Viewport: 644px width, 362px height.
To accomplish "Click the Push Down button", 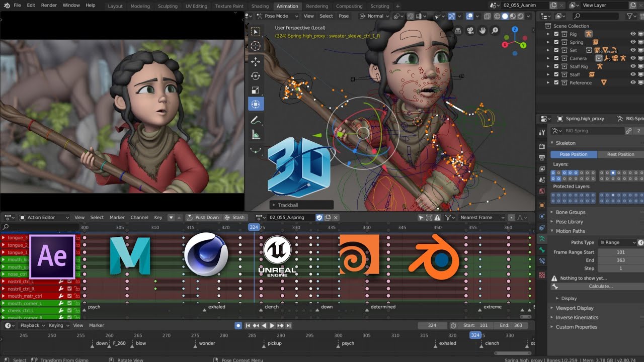I will pos(203,218).
